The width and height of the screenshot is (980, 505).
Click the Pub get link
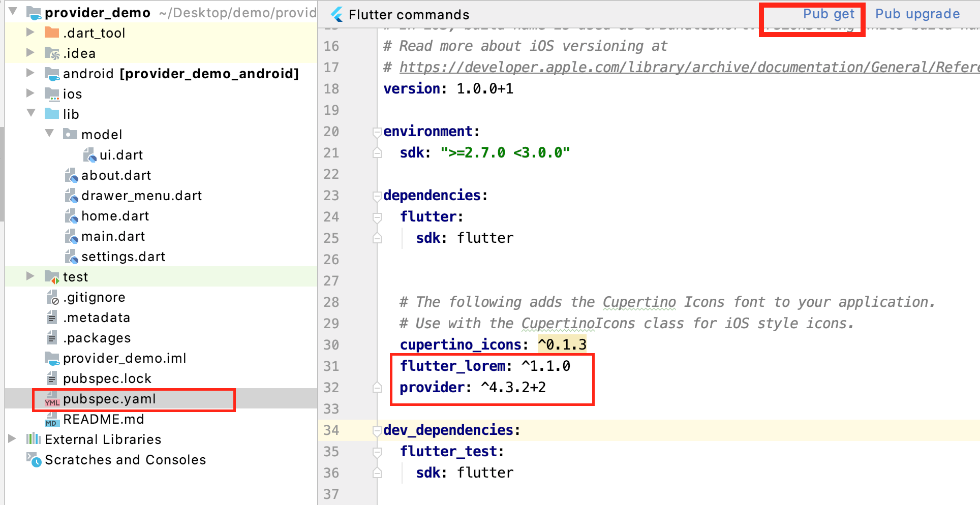(x=829, y=14)
